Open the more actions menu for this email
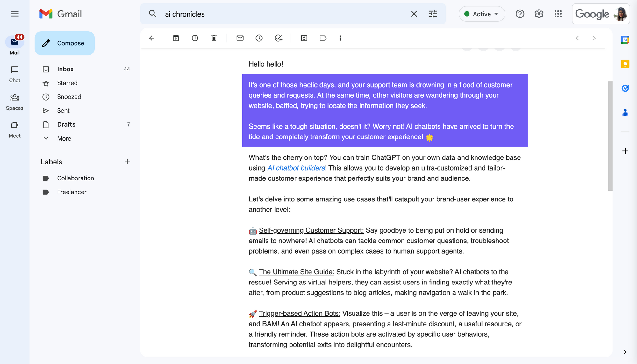This screenshot has width=637, height=364. 340,38
